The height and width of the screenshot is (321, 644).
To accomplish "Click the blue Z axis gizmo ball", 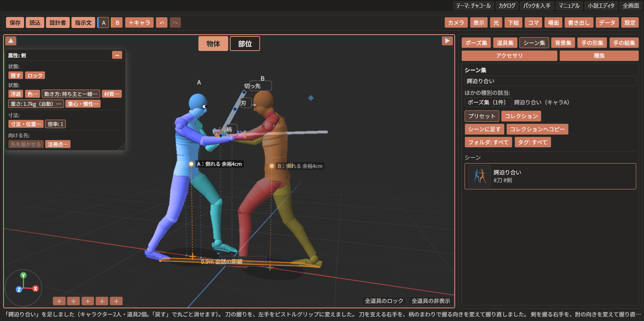I will pos(19,289).
